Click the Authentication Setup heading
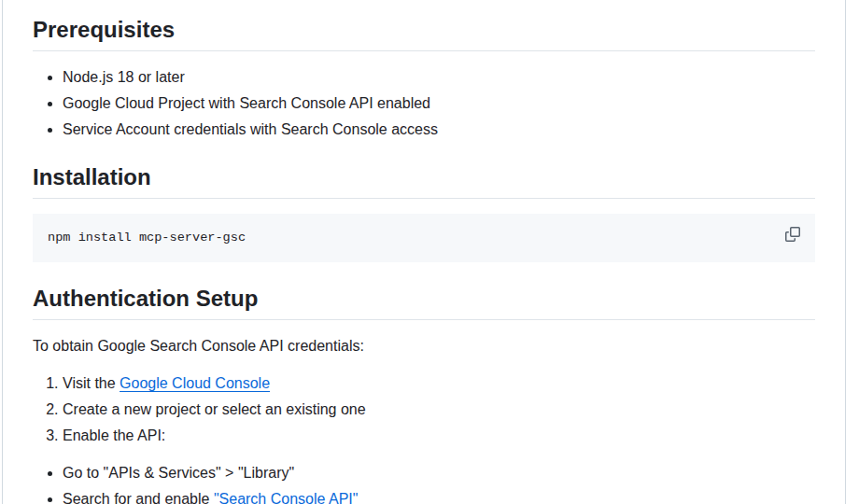Screen dimensions: 859x504 click(x=145, y=298)
